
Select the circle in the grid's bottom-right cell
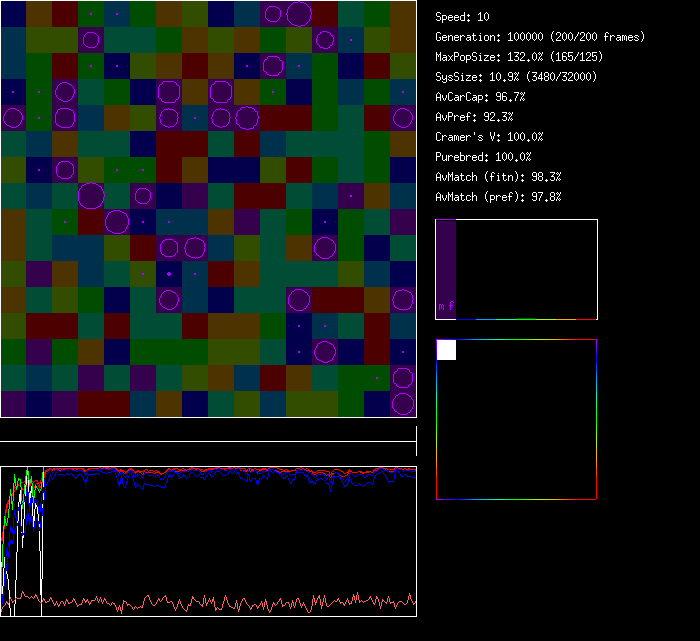[403, 404]
